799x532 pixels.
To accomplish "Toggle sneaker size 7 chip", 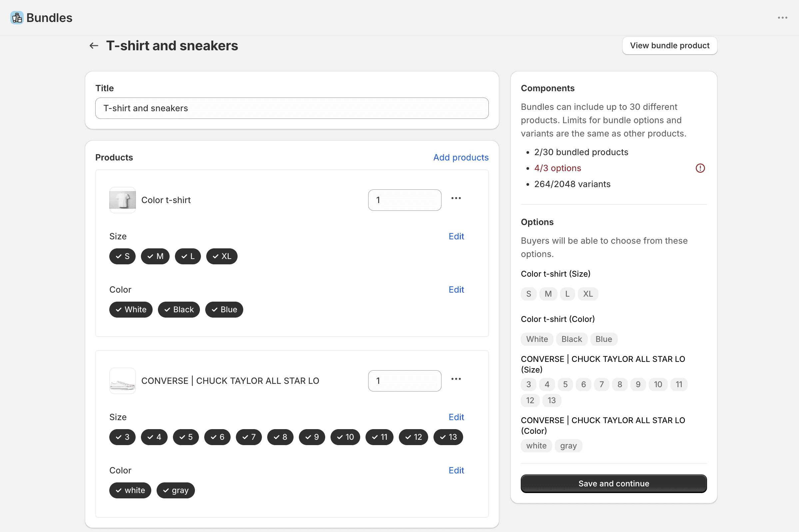I will [249, 437].
